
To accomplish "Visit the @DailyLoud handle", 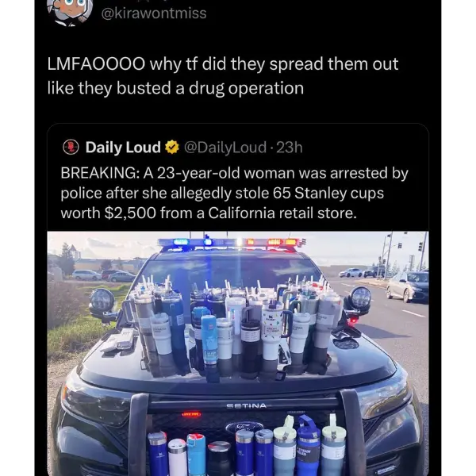I will (225, 148).
